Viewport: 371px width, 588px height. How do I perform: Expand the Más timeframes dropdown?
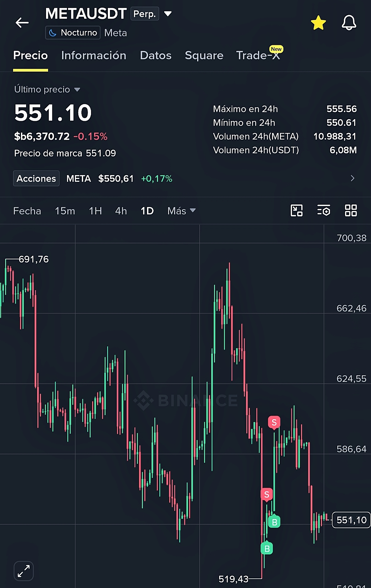coord(181,211)
